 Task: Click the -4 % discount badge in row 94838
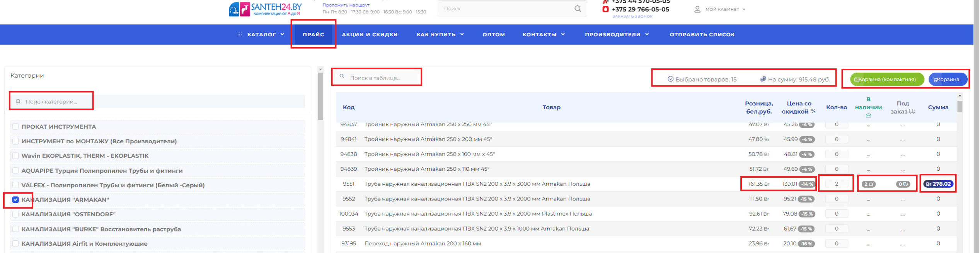pyautogui.click(x=807, y=155)
